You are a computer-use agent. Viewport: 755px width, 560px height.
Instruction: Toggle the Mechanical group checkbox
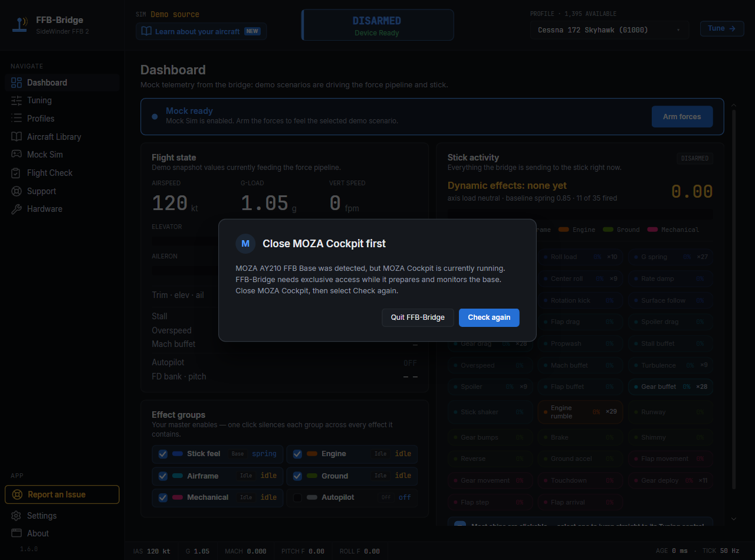[163, 497]
